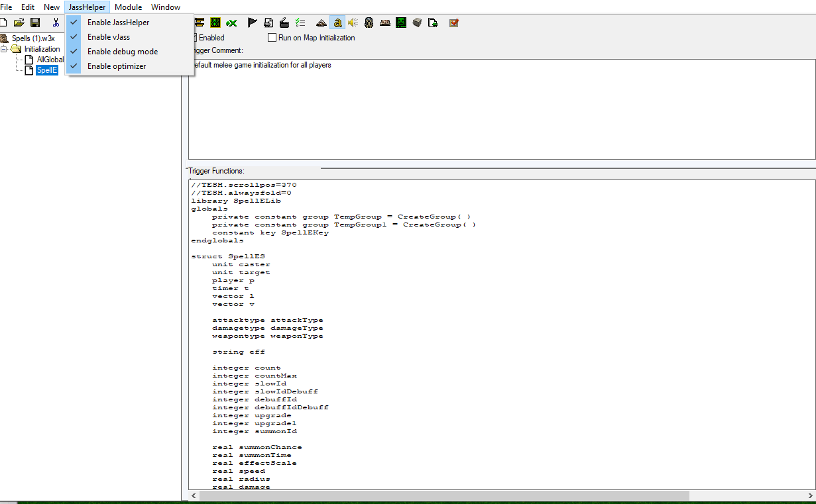Click the scissors cut icon
The height and width of the screenshot is (504, 816).
pyautogui.click(x=56, y=23)
